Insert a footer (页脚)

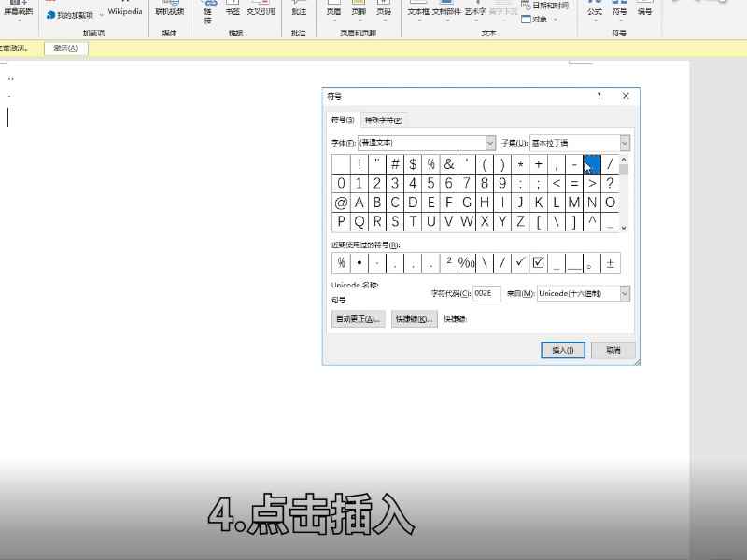pos(357,11)
